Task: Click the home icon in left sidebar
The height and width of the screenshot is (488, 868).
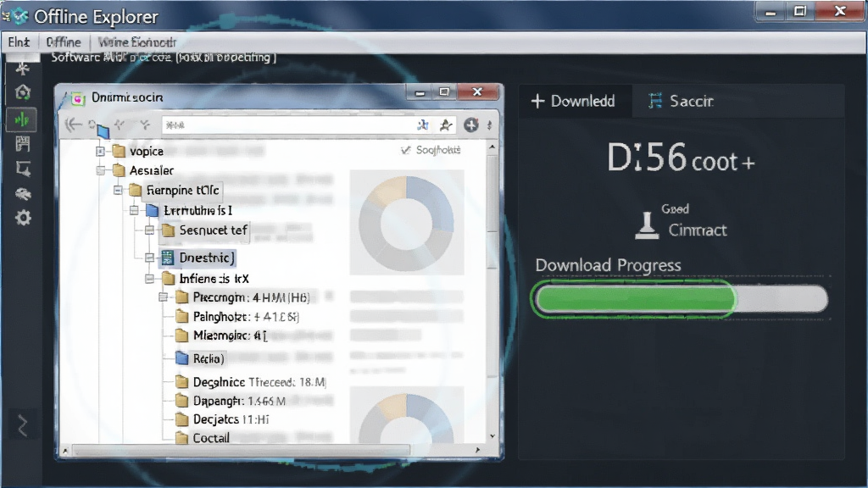Action: pos(23,91)
